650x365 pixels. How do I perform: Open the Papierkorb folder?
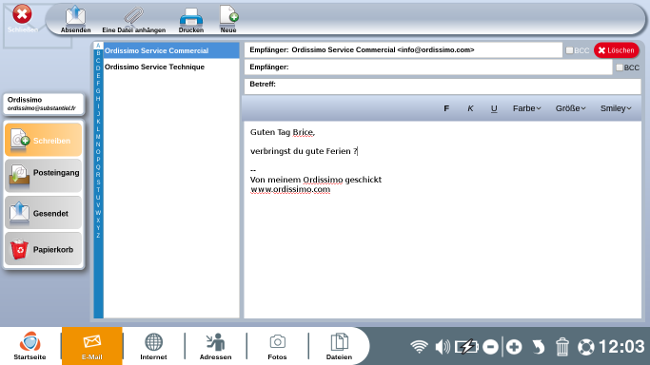click(x=44, y=249)
